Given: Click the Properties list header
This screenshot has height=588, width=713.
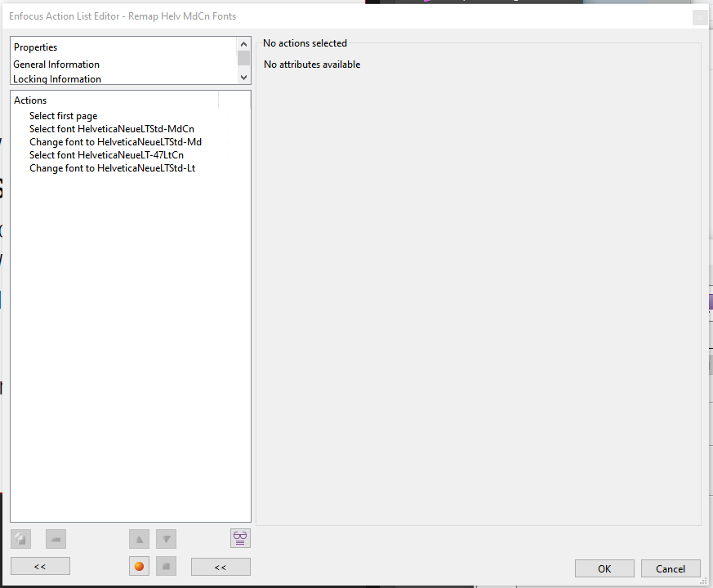Looking at the screenshot, I should coord(35,47).
